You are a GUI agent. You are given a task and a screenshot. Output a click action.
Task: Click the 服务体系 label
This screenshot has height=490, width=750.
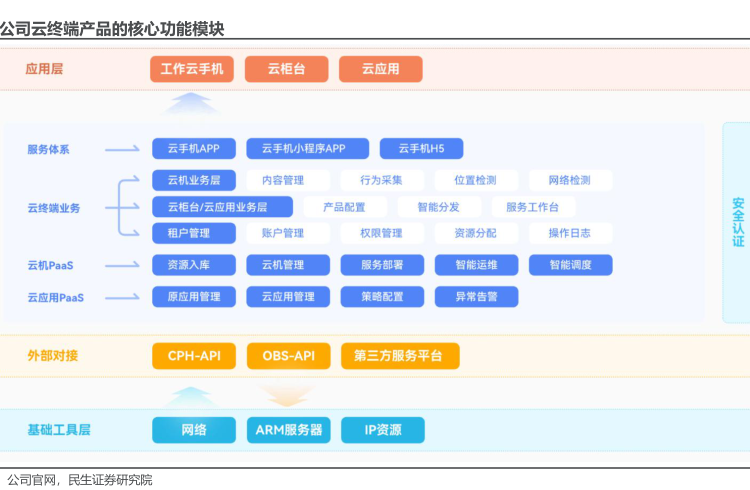click(x=48, y=149)
